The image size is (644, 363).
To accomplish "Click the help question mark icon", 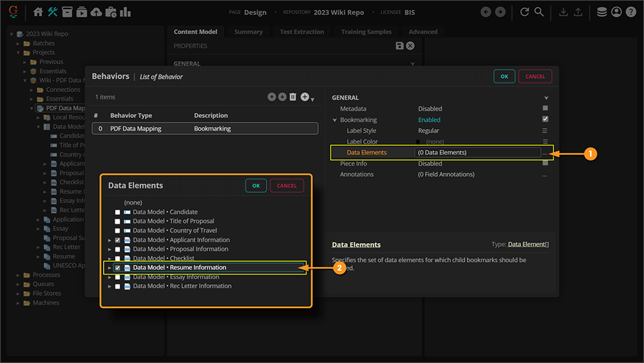I will click(630, 12).
